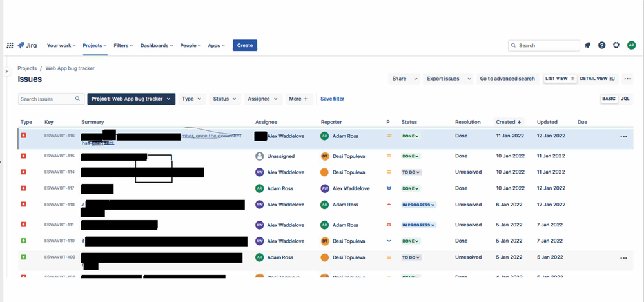
Task: Change IN PROGRESS status of ESWAVBT-111
Action: tap(418, 225)
